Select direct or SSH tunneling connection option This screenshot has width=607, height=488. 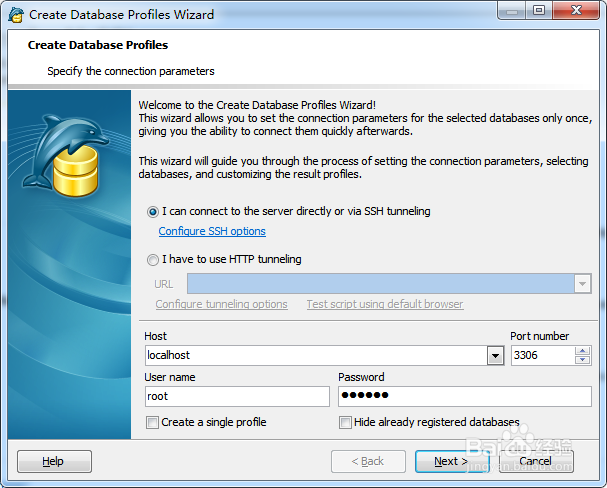(153, 212)
